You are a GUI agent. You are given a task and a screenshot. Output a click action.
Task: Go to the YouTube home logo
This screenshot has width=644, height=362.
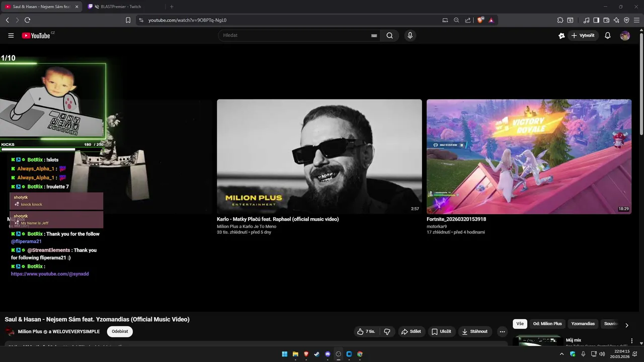pyautogui.click(x=36, y=36)
